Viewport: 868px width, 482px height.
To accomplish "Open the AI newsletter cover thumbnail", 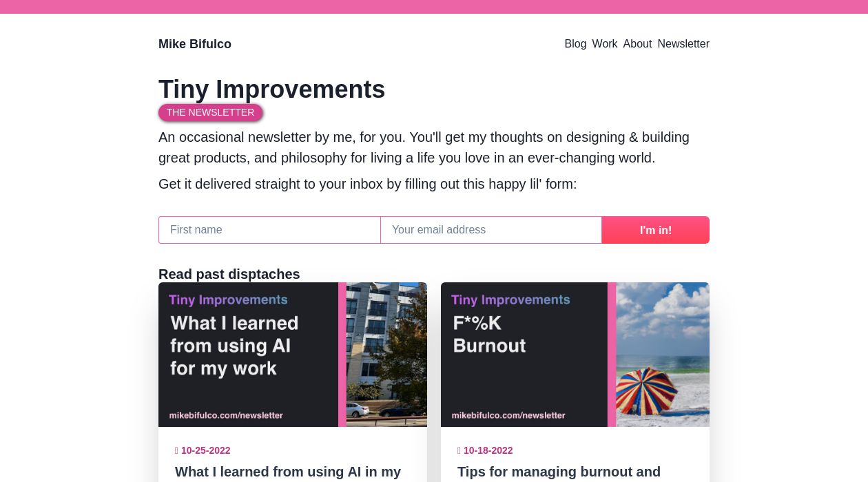I will point(293,355).
